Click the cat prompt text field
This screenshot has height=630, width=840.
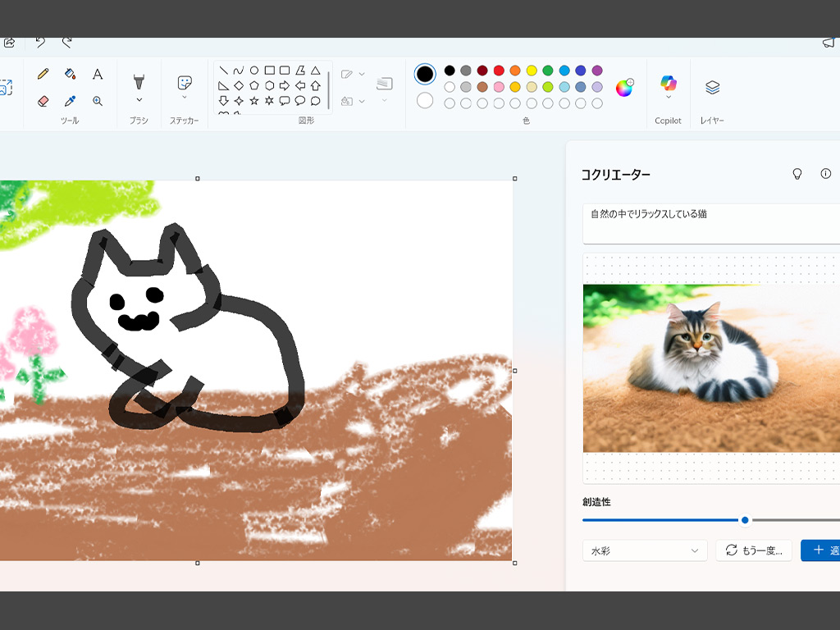[x=711, y=223]
